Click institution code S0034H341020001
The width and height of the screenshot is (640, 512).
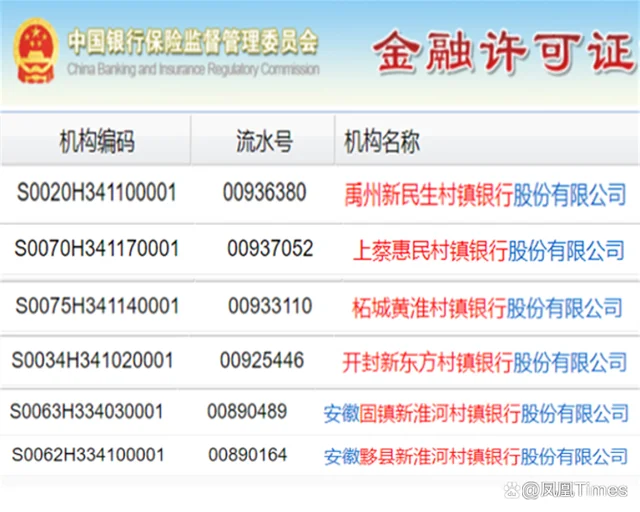(x=92, y=360)
